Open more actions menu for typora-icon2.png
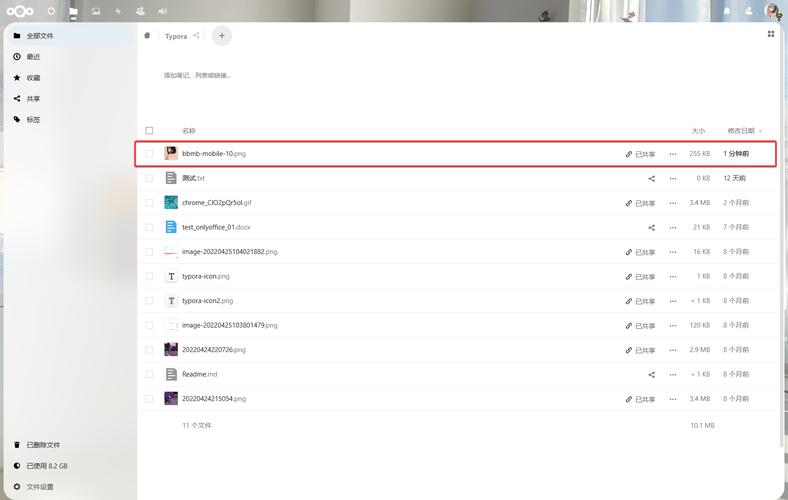The image size is (788, 500). pos(673,301)
